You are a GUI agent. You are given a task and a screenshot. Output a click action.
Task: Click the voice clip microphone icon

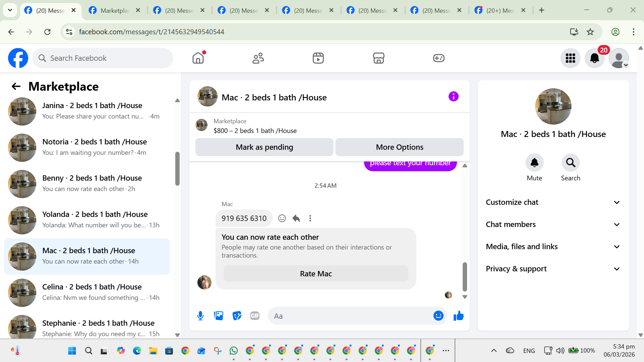point(200,316)
